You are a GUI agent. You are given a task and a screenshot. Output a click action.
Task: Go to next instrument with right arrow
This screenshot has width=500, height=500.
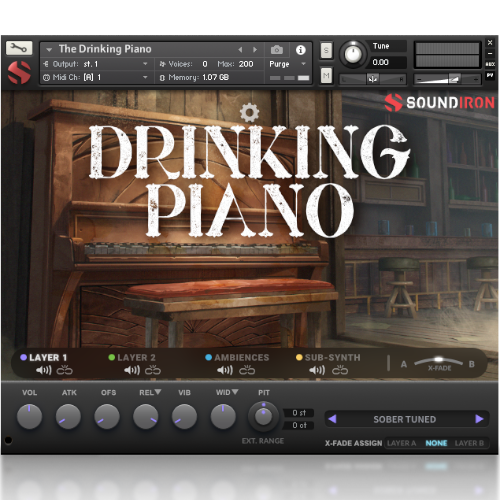click(255, 50)
